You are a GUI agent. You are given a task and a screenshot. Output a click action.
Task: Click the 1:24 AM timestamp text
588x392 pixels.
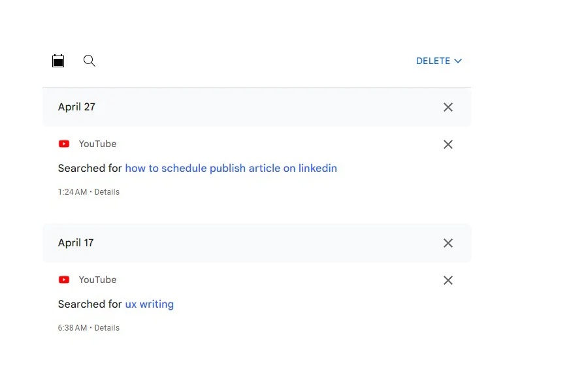pyautogui.click(x=73, y=192)
